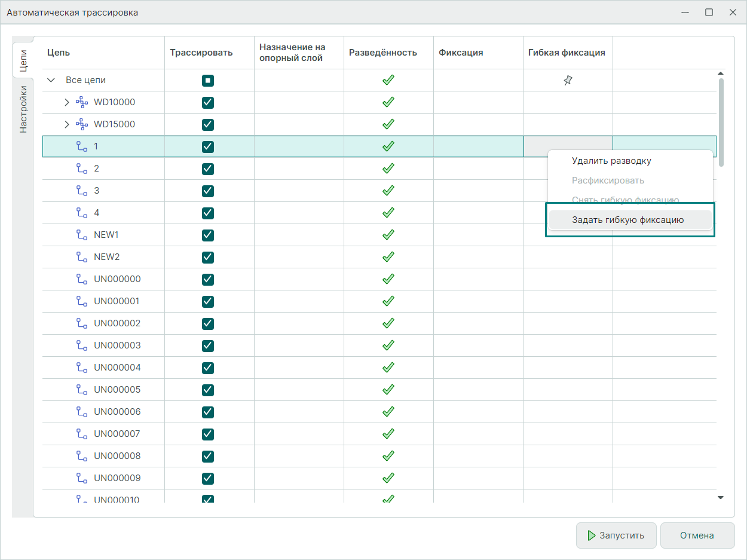The image size is (747, 560).
Task: Toggle the Все цепи routing checkbox
Action: pos(208,80)
